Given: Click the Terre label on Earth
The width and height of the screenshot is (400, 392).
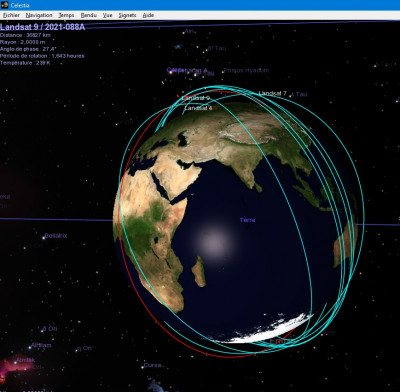Looking at the screenshot, I should coord(247,220).
